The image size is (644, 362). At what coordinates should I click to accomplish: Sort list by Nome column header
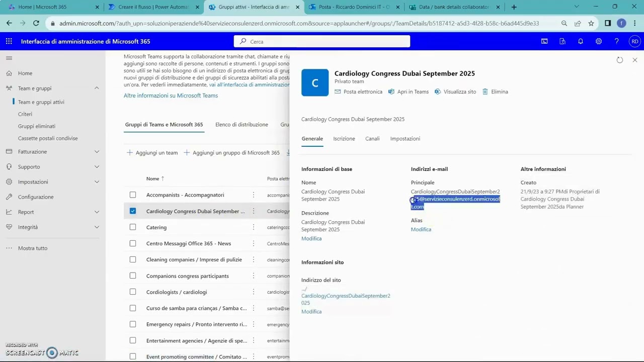tap(155, 178)
